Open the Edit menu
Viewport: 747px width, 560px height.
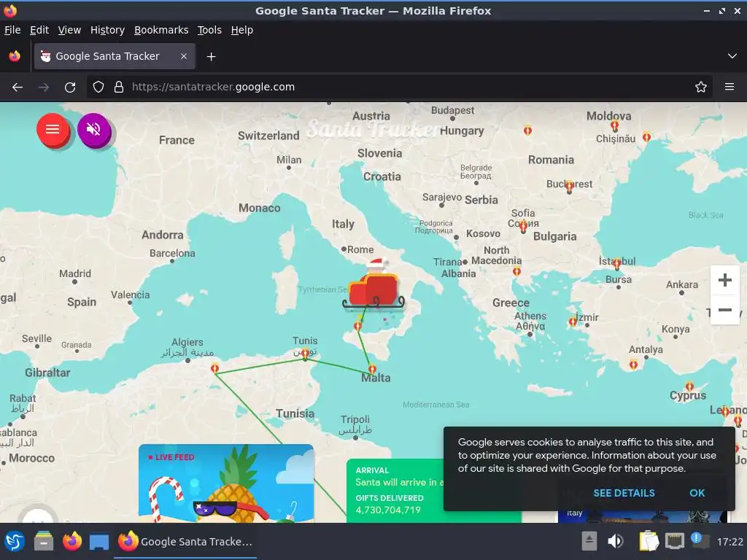click(39, 30)
